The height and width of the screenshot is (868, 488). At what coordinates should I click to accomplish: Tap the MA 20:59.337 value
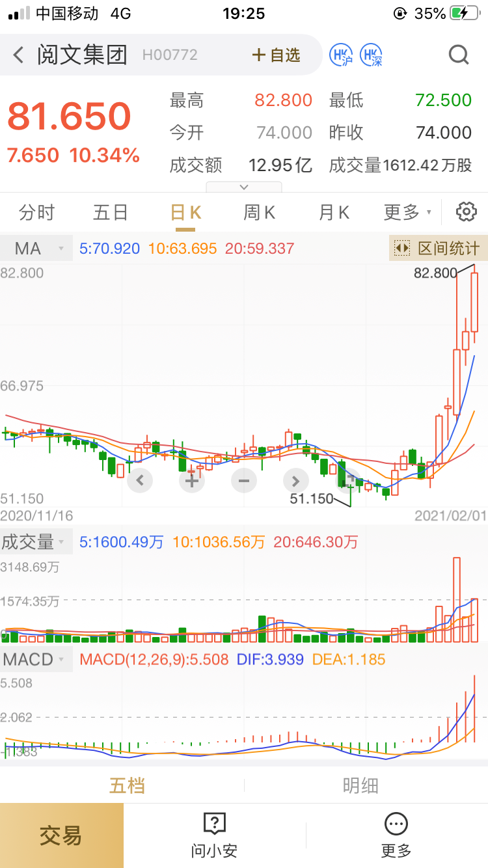tap(260, 249)
